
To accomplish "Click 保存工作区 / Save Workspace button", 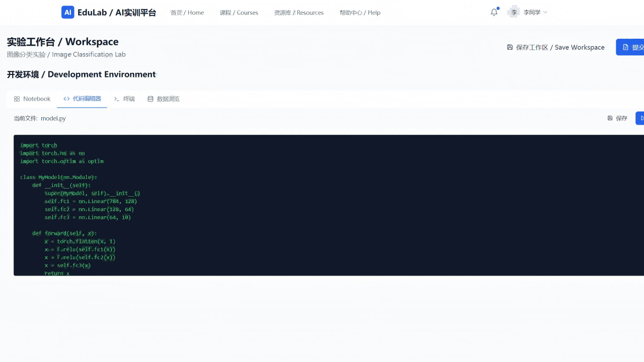I will [x=555, y=47].
